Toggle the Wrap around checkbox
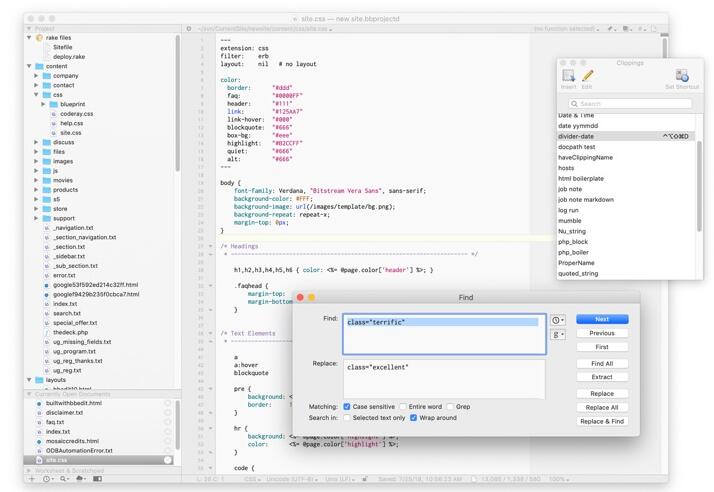 413,418
